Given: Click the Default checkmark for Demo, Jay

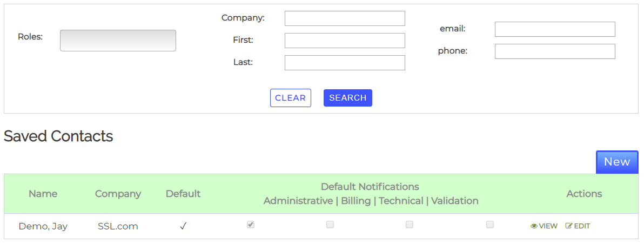Looking at the screenshot, I should click(x=183, y=226).
